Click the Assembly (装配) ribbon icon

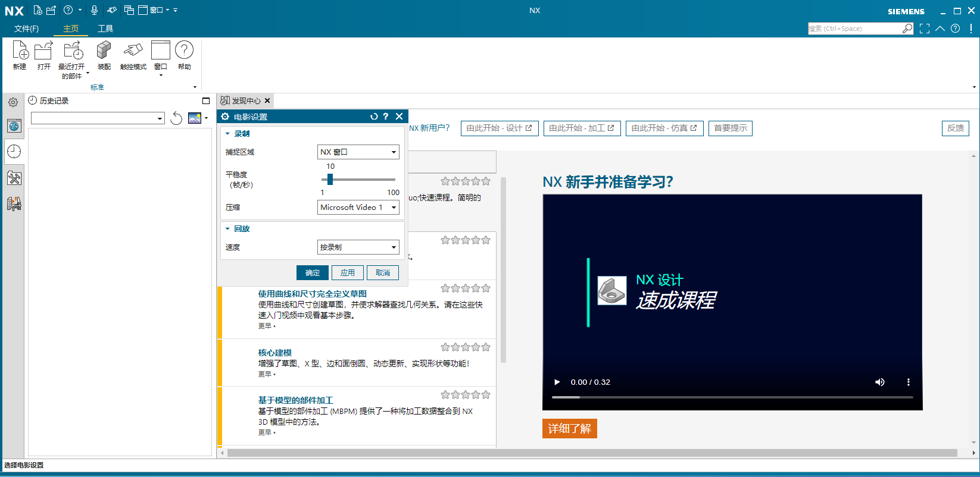pos(104,55)
